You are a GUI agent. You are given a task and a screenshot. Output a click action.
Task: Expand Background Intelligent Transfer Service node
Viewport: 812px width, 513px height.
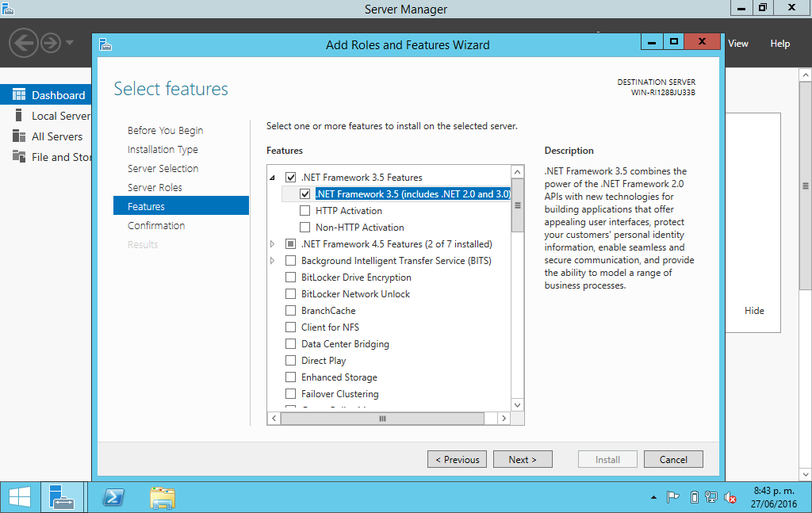[x=273, y=260]
